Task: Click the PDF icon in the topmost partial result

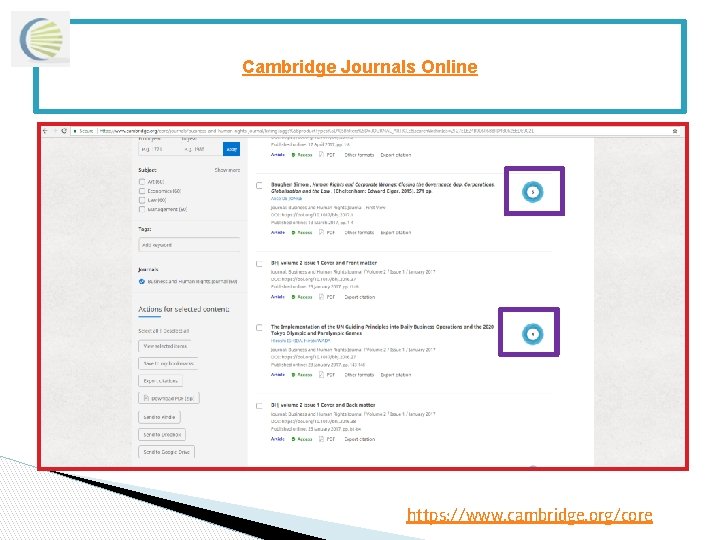Action: coord(322,155)
